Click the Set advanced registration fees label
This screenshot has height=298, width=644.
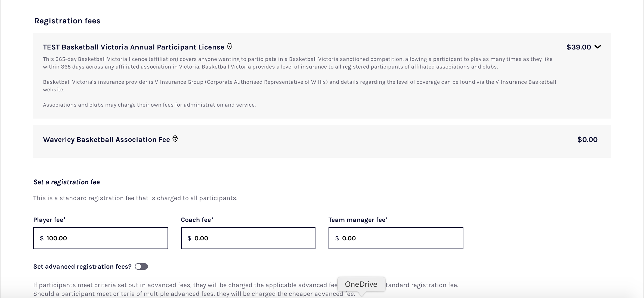pyautogui.click(x=82, y=267)
